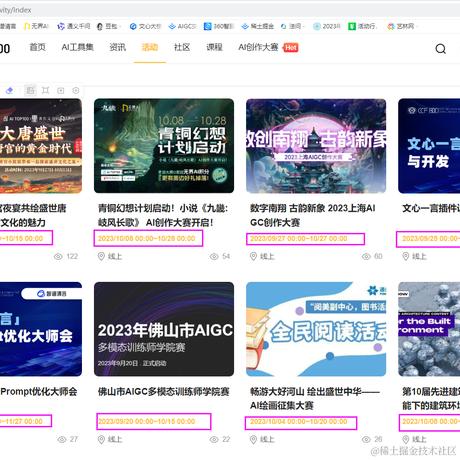Click the highlighted layout icon in the small floating toolbar
Viewport: 460px width, 460px height.
pyautogui.click(x=30, y=90)
